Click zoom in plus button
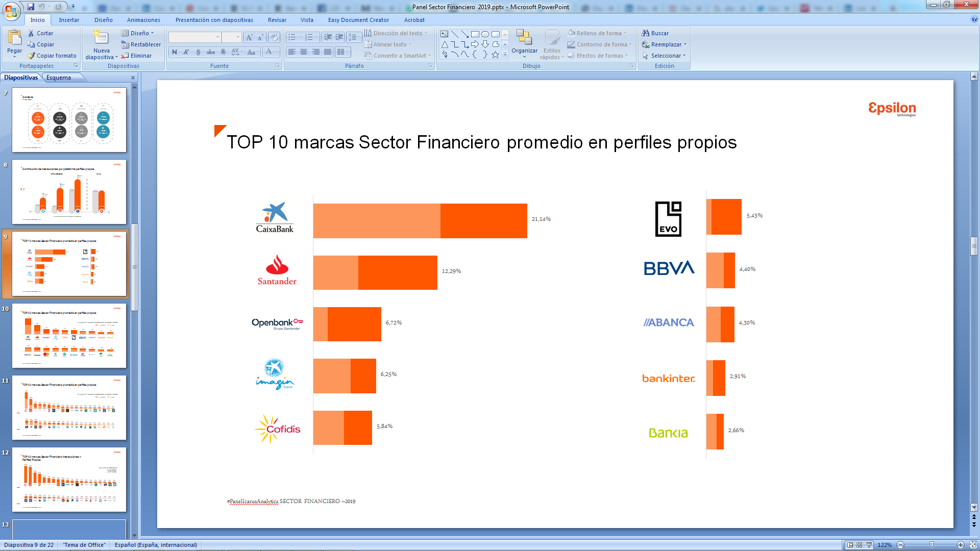980x551 pixels. pos(961,545)
